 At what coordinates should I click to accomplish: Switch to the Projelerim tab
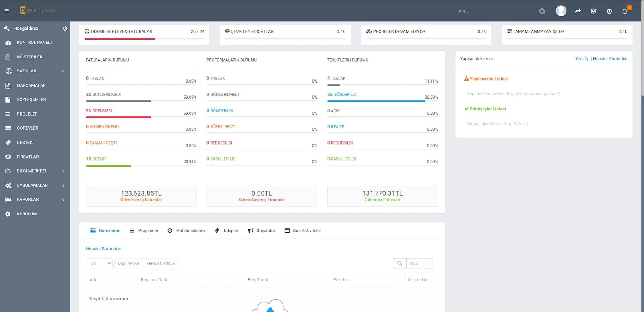[x=144, y=231]
